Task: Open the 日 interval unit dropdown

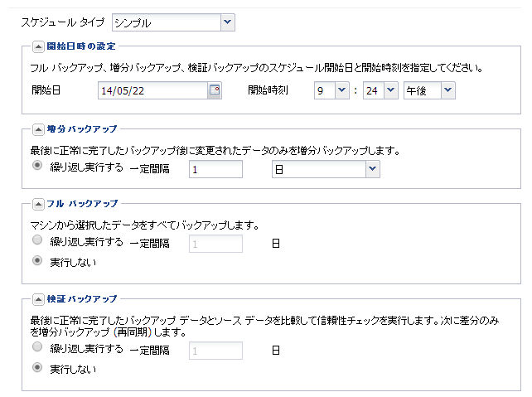Action: point(372,169)
